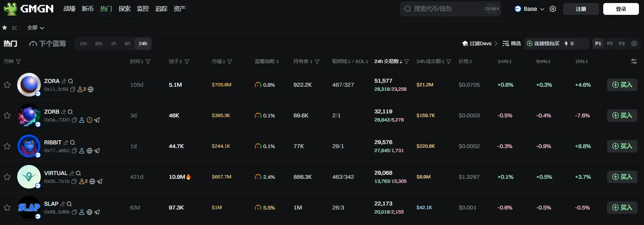Image resolution: width=644 pixels, height=225 pixels.
Task: Click the token search input field
Action: (x=451, y=9)
